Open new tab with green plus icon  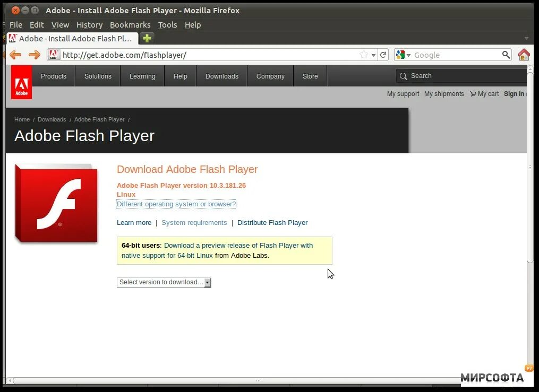tap(147, 38)
